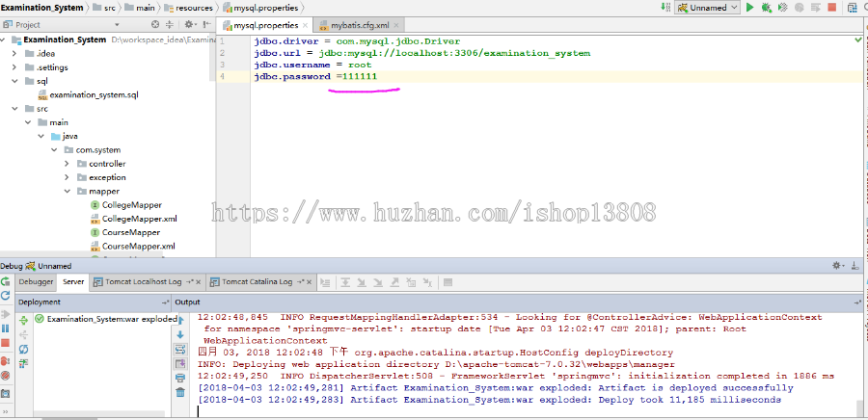Refresh deployment status icon

click(23, 350)
